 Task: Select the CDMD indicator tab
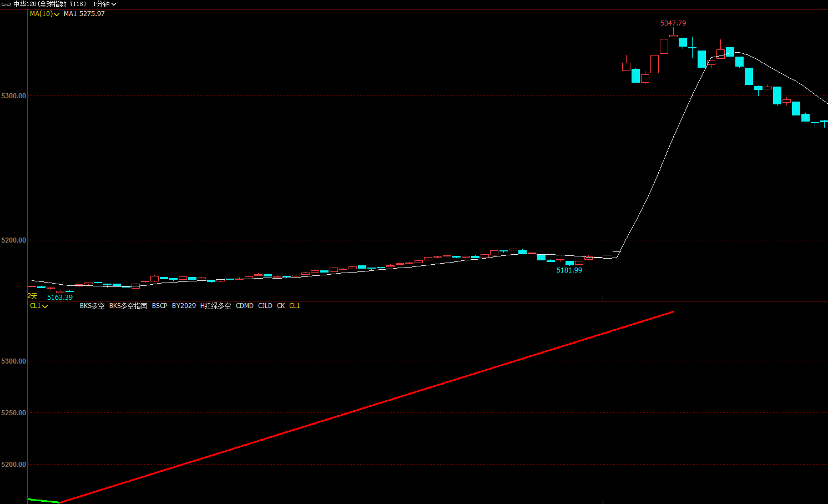[245, 306]
